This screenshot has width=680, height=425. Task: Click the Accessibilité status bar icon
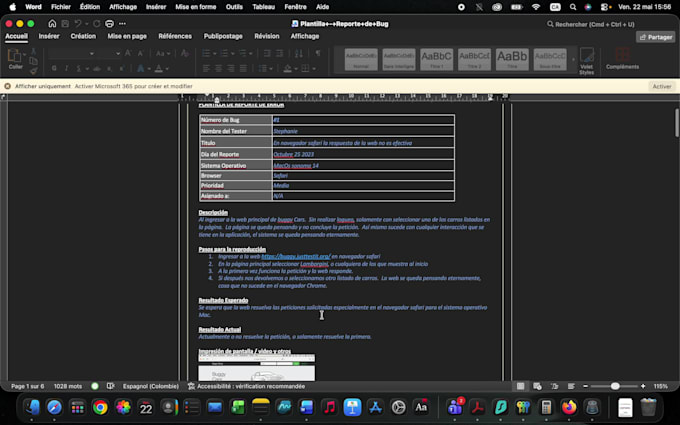click(x=191, y=386)
